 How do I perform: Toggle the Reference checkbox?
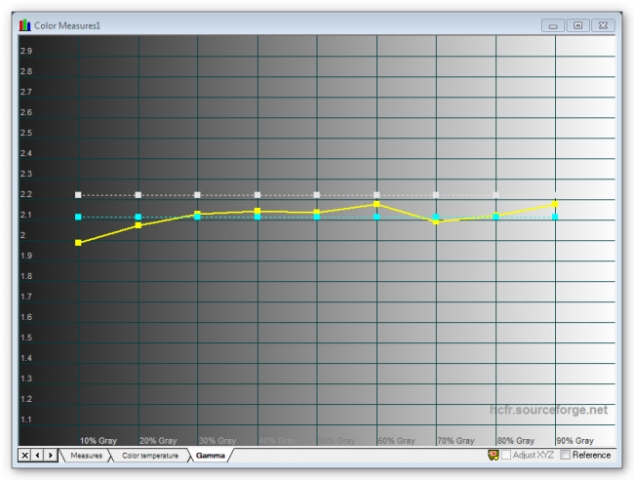click(566, 455)
